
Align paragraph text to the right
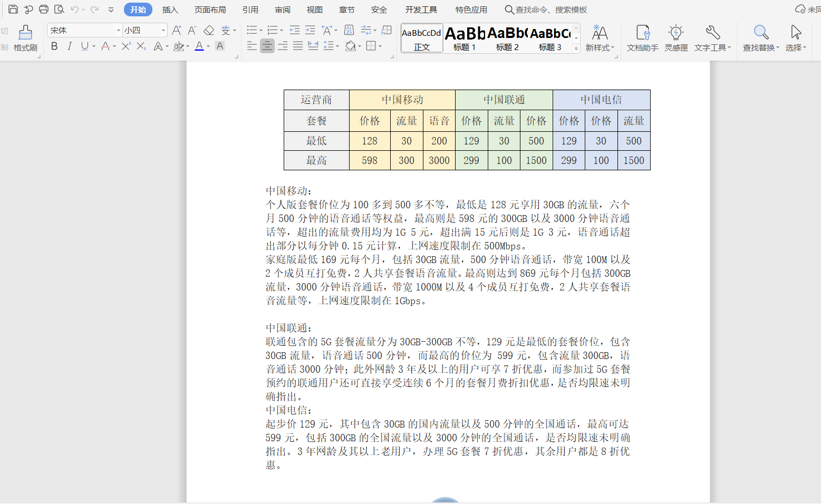tap(283, 46)
